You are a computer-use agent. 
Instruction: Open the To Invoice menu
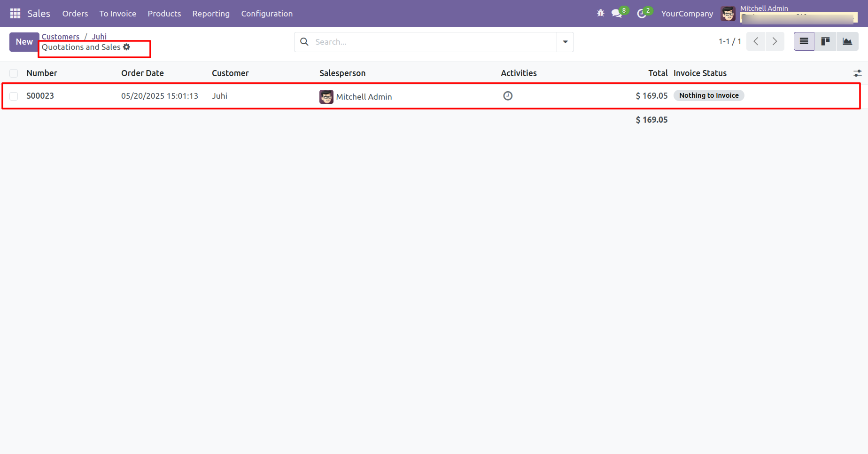(x=118, y=14)
